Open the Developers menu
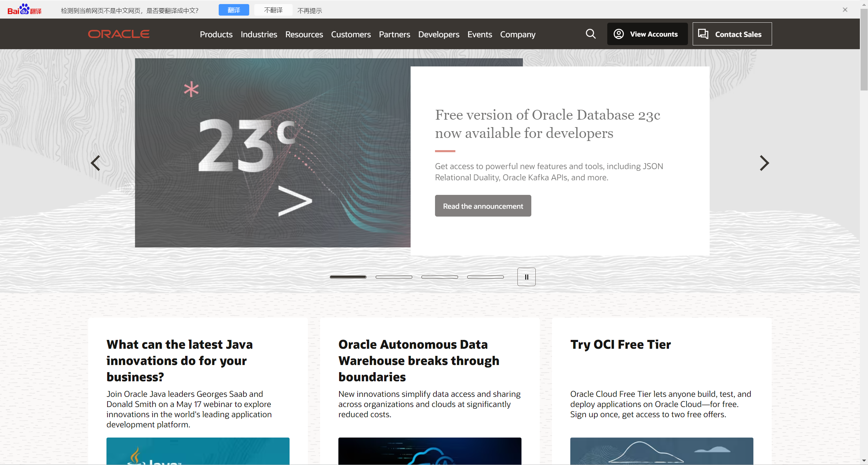The height and width of the screenshot is (465, 868). pyautogui.click(x=439, y=34)
